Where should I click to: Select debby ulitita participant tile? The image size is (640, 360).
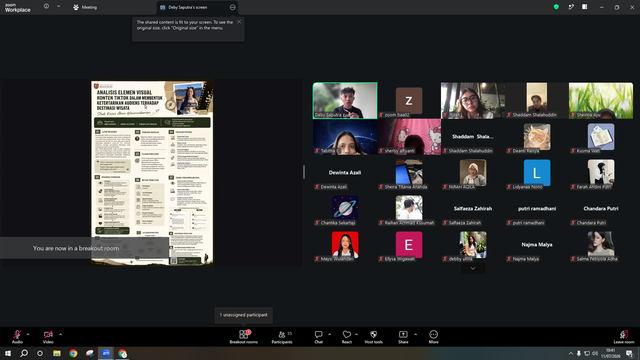click(x=473, y=245)
